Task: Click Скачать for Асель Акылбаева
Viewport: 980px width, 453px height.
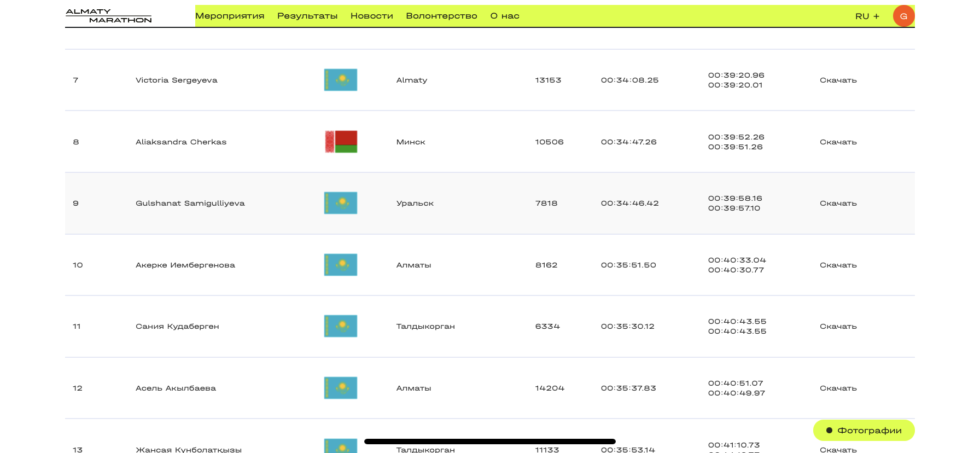Action: pyautogui.click(x=838, y=388)
